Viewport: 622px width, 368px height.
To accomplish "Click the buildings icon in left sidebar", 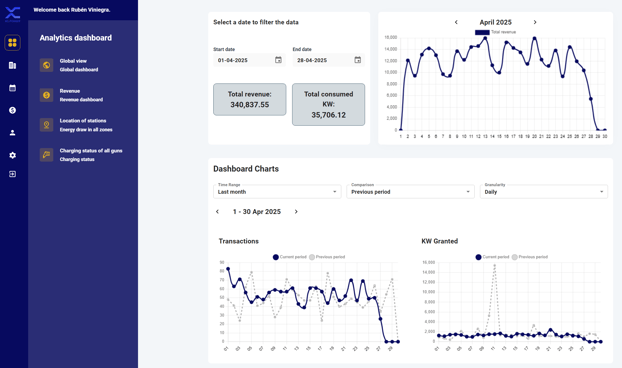I will [12, 65].
